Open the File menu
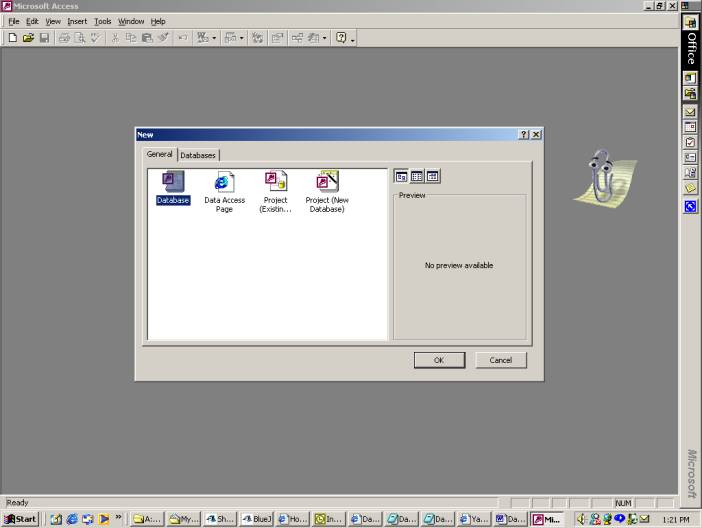Image resolution: width=702 pixels, height=528 pixels. pyautogui.click(x=13, y=21)
